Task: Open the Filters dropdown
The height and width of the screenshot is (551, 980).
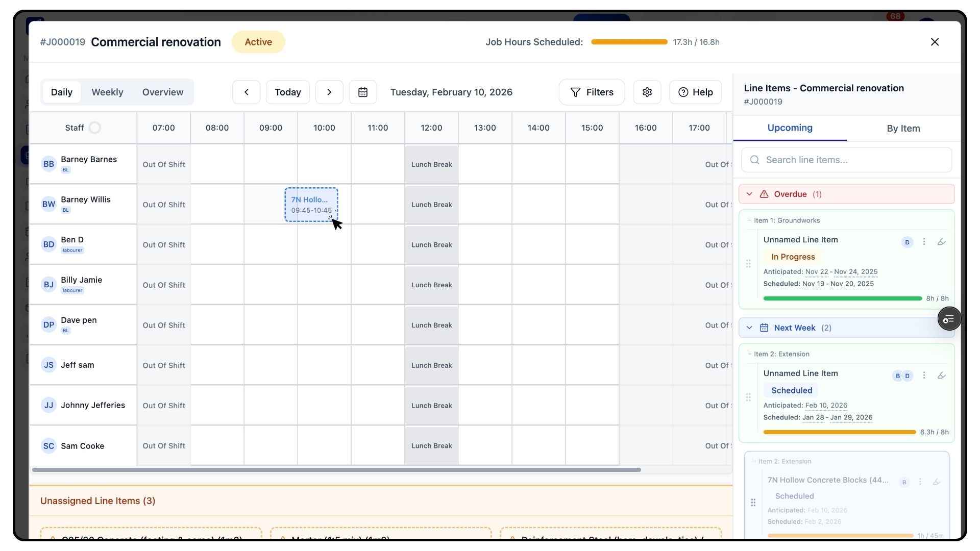Action: click(x=592, y=92)
